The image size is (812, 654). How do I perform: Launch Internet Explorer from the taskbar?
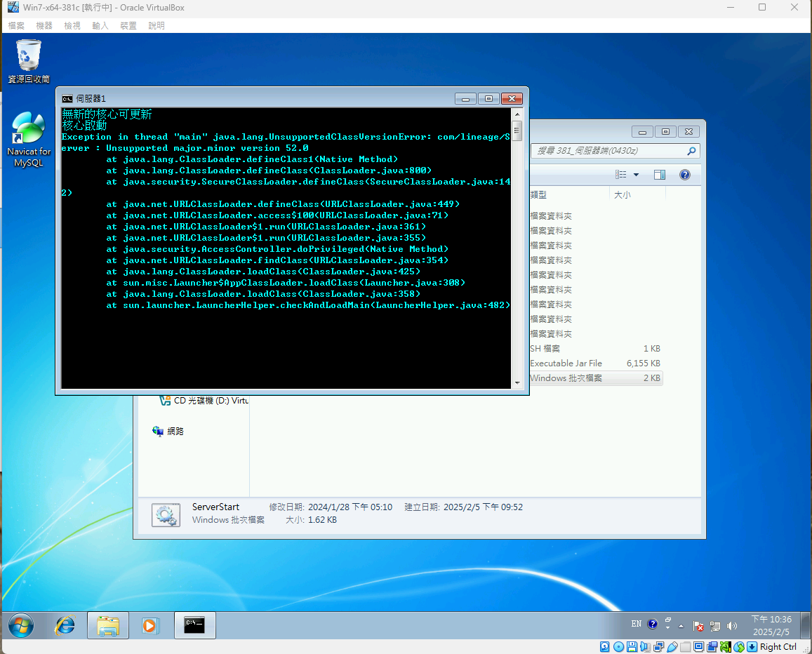(x=65, y=625)
